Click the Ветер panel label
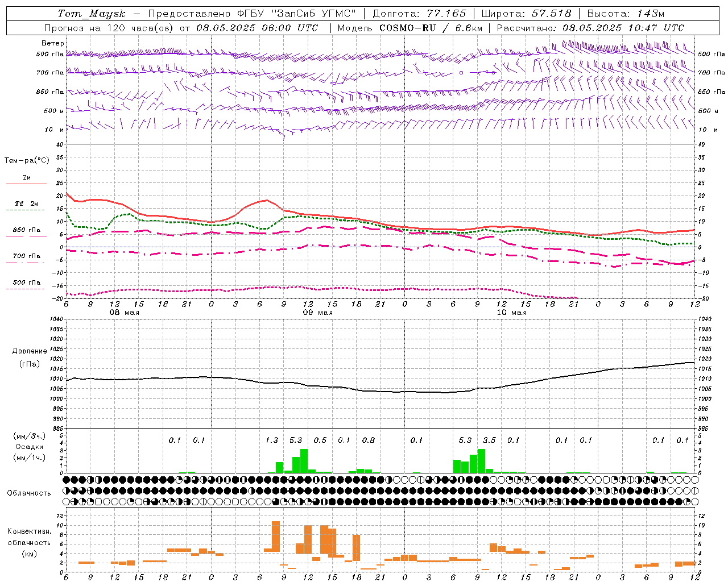The height and width of the screenshot is (582, 728). click(53, 43)
